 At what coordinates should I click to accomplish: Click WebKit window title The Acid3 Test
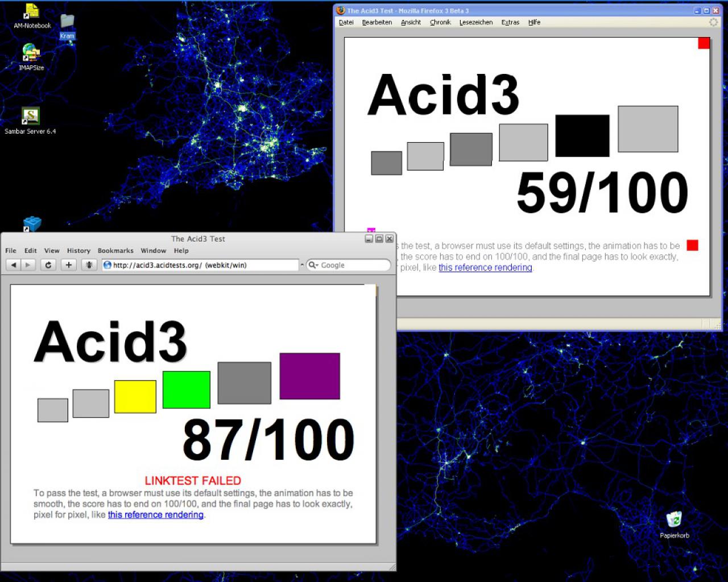click(198, 239)
